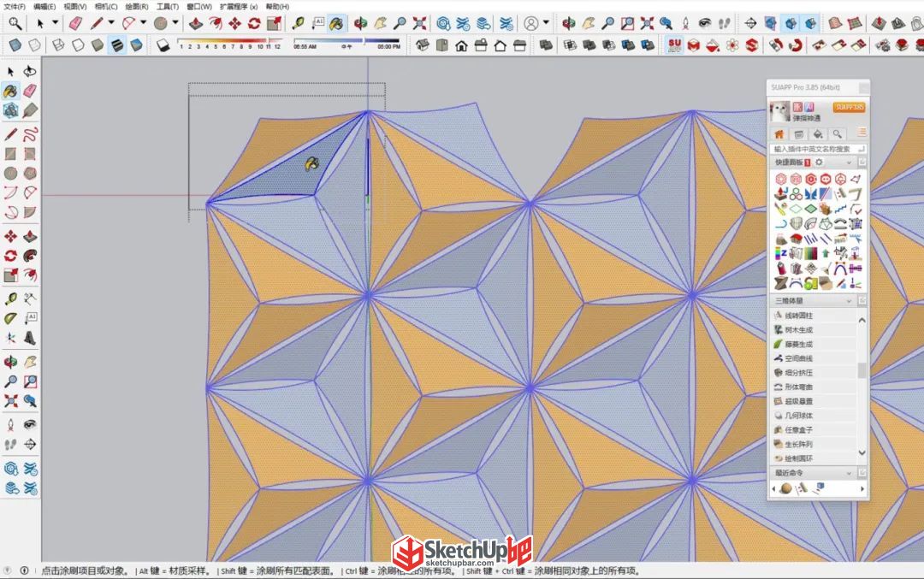Select the Rotated Rectangle tool in left toolbar
924x579 pixels.
(30, 154)
